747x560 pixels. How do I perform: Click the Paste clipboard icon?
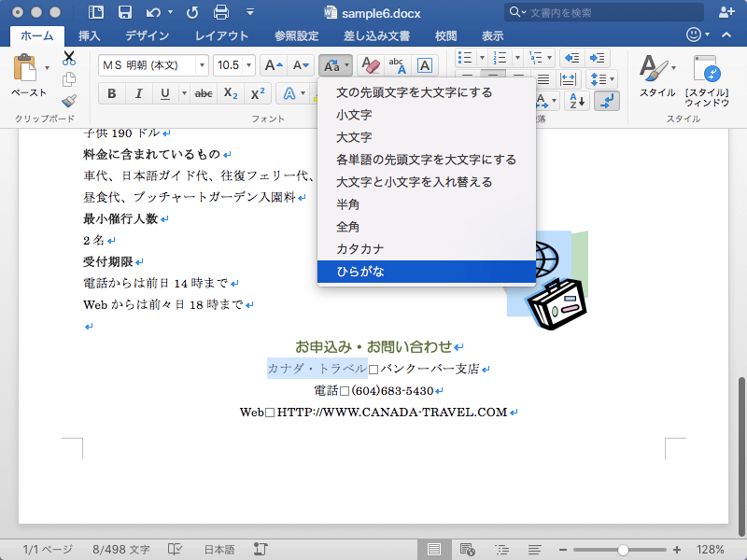click(x=25, y=67)
